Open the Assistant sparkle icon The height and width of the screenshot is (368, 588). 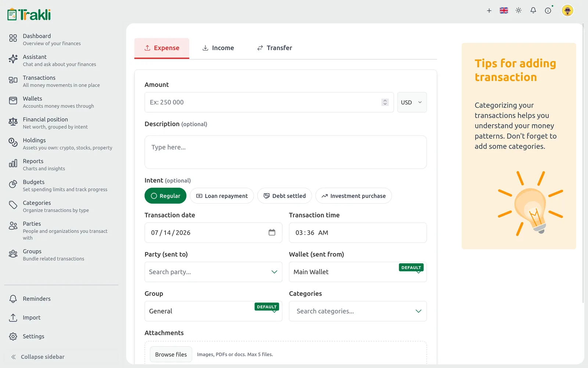pos(13,59)
